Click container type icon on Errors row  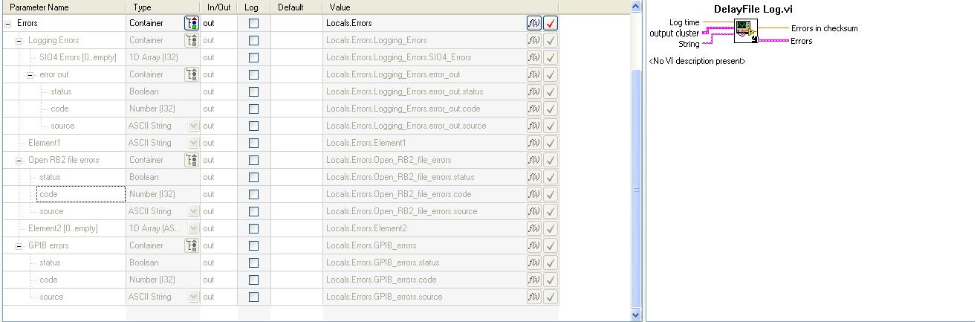192,23
